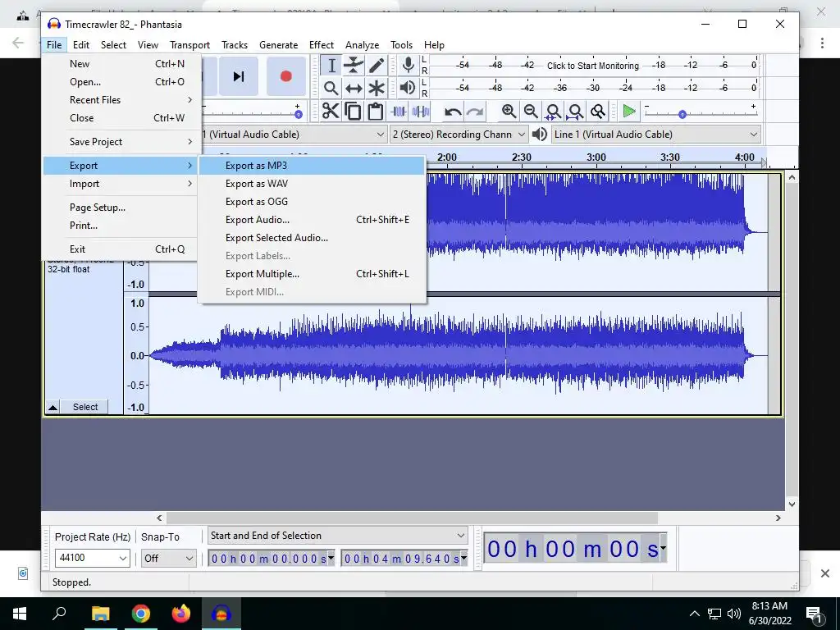Image resolution: width=840 pixels, height=630 pixels.
Task: Click the playback meter speaker icon
Action: coord(409,87)
